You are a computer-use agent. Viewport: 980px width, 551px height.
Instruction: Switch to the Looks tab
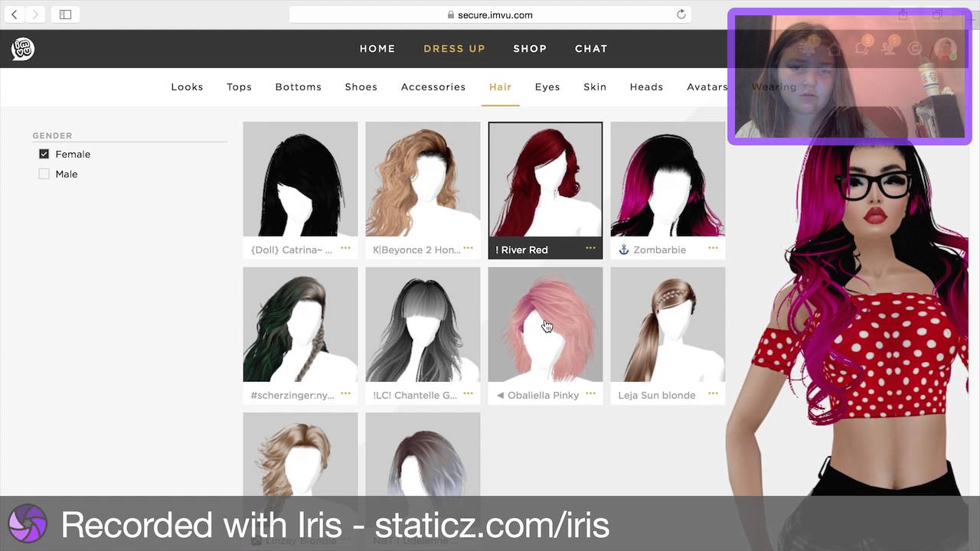click(x=187, y=86)
